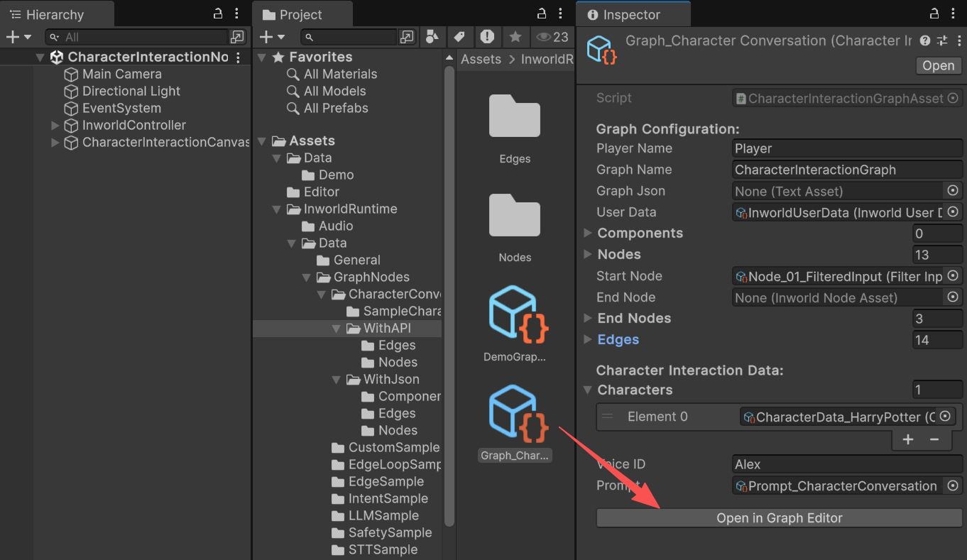Pick object for Prompt field

[x=953, y=485]
